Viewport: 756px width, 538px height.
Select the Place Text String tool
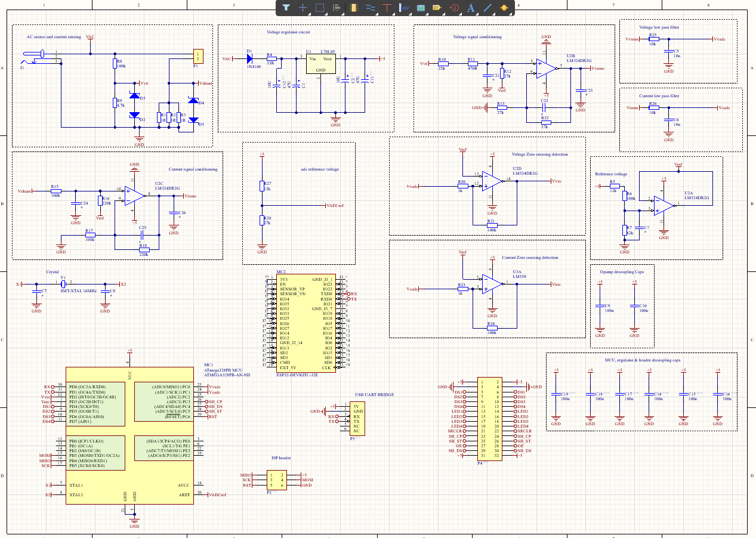[x=471, y=8]
